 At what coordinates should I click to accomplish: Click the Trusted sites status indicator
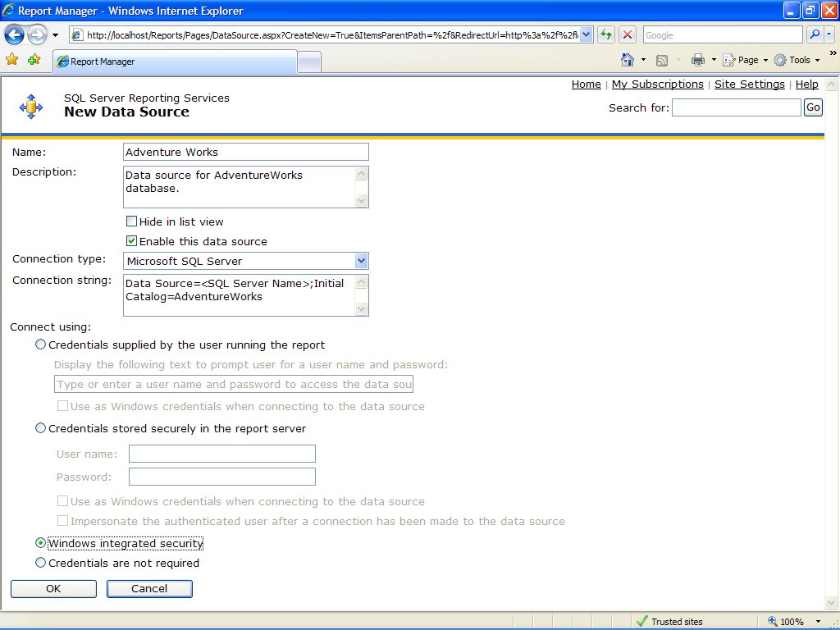pyautogui.click(x=669, y=622)
